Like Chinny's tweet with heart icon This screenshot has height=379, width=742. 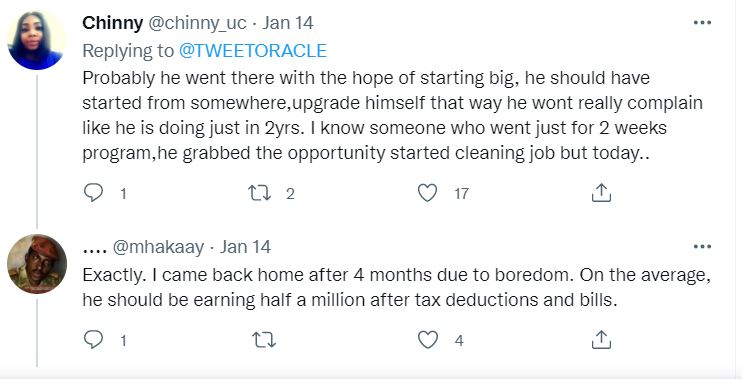428,193
